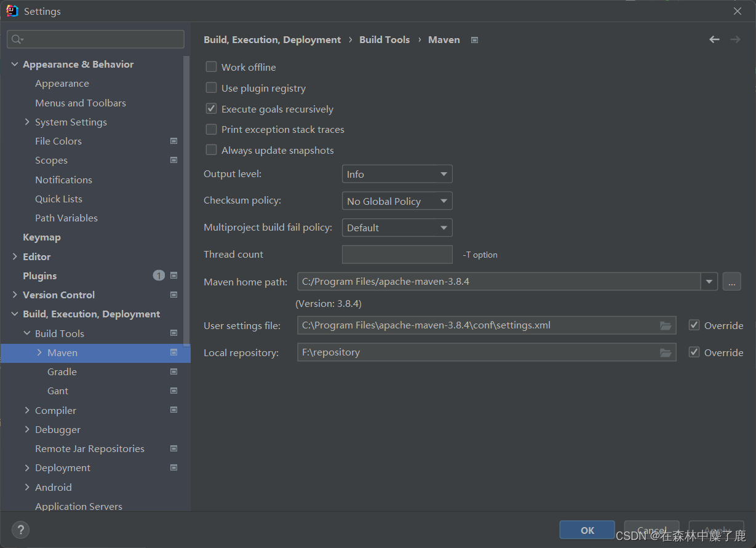This screenshot has height=548, width=756.
Task: Open Path Variables settings page
Action: (66, 218)
